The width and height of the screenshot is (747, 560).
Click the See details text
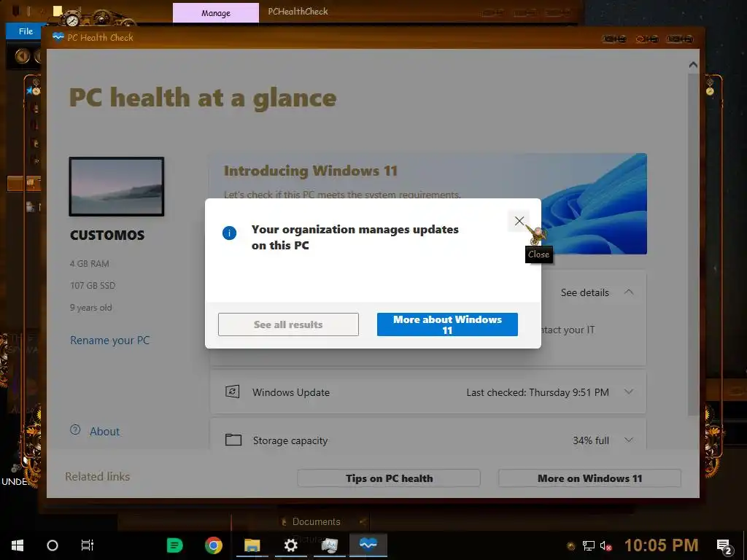(x=584, y=292)
